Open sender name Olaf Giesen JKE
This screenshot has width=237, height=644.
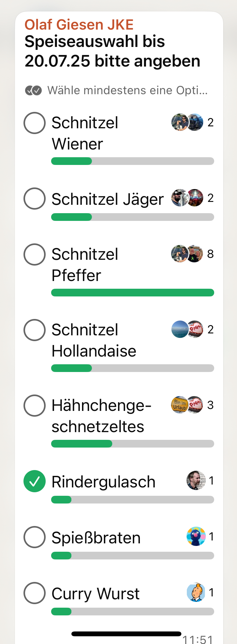pos(79,25)
